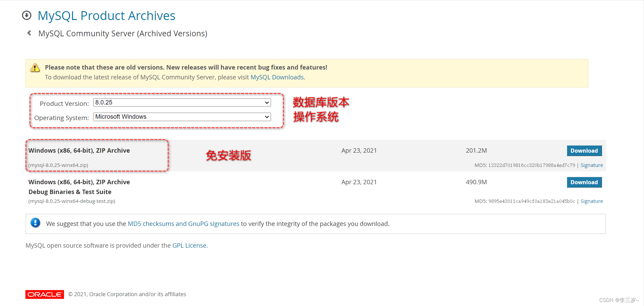
Task: Follow the MySQL Downloads link
Action: [x=277, y=77]
